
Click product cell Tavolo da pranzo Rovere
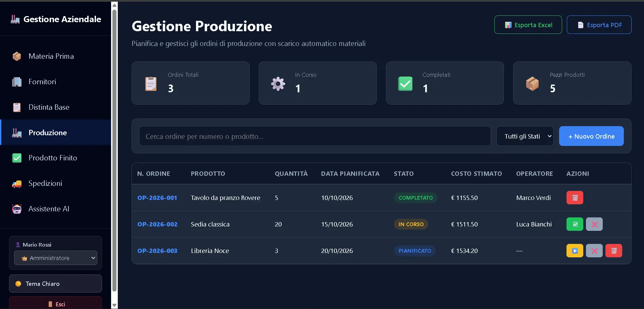pyautogui.click(x=226, y=198)
